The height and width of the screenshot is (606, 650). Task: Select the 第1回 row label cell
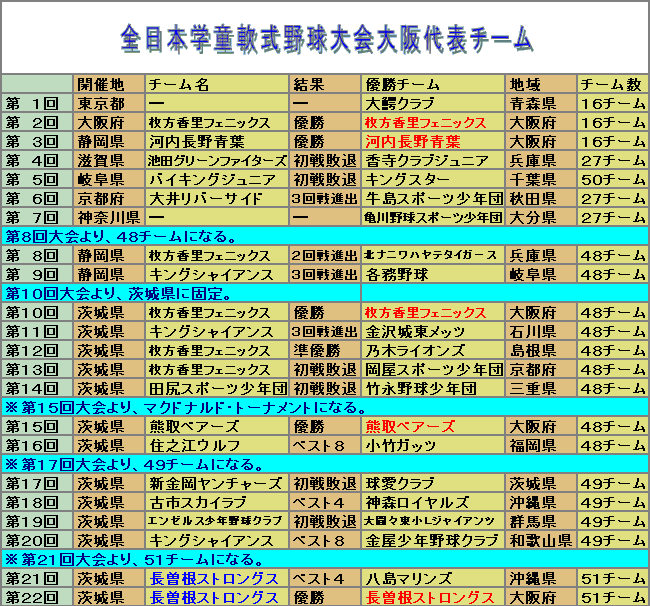[x=37, y=103]
